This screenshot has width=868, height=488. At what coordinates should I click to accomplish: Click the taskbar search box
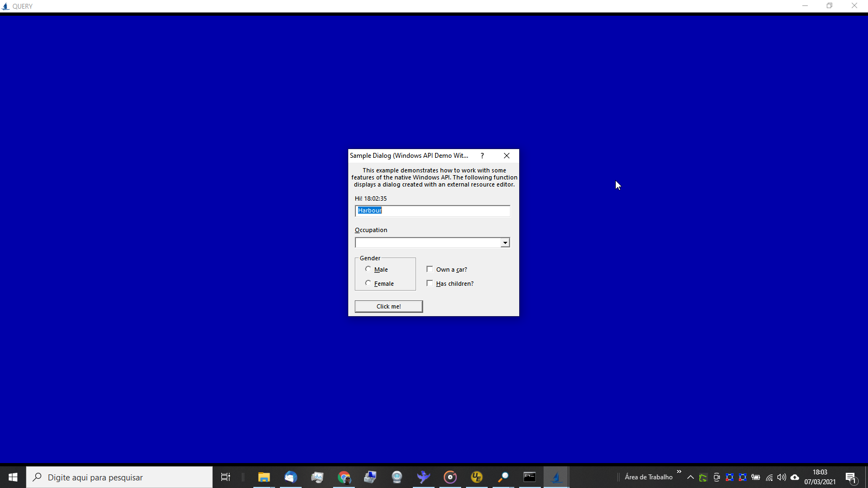pyautogui.click(x=119, y=477)
